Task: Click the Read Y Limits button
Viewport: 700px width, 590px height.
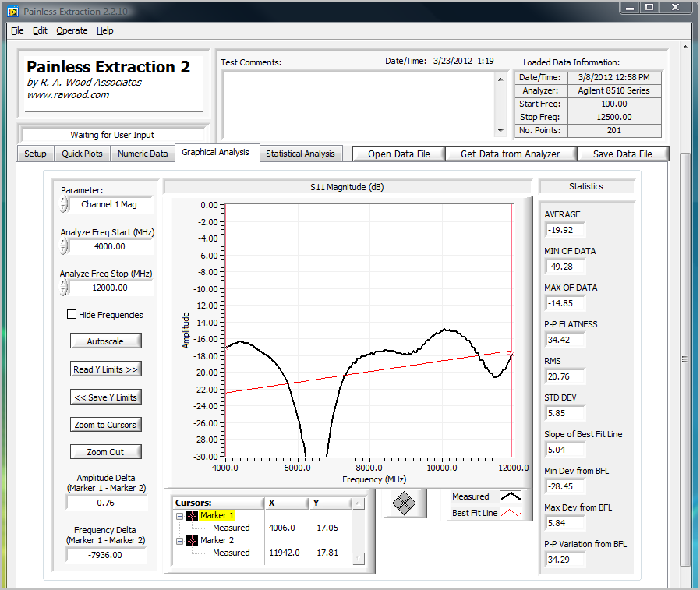Action: point(105,369)
